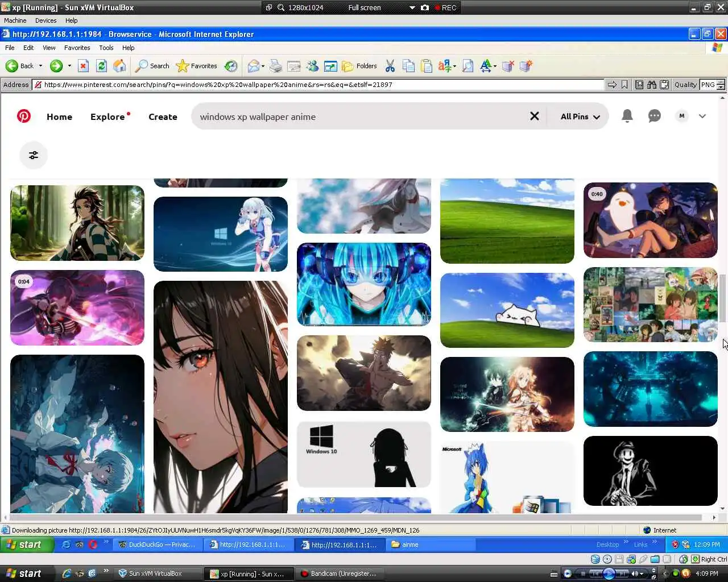This screenshot has width=728, height=582.
Task: Open the Favorites menu in menu bar
Action: pos(77,48)
